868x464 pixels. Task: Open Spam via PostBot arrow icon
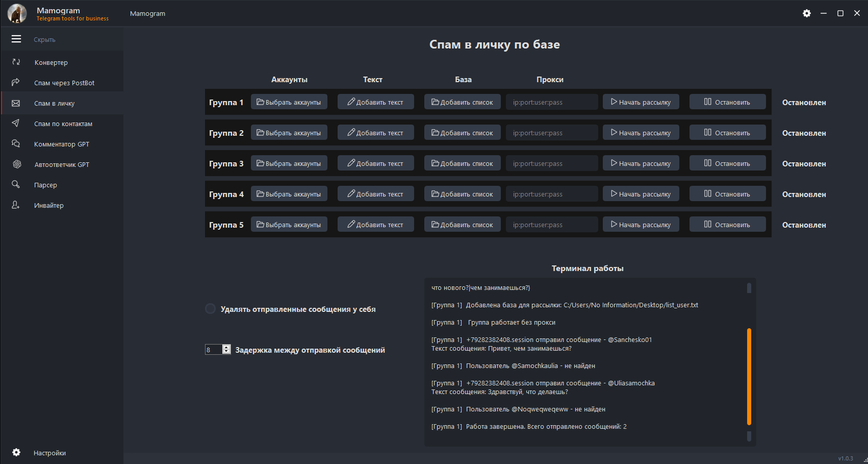click(16, 82)
